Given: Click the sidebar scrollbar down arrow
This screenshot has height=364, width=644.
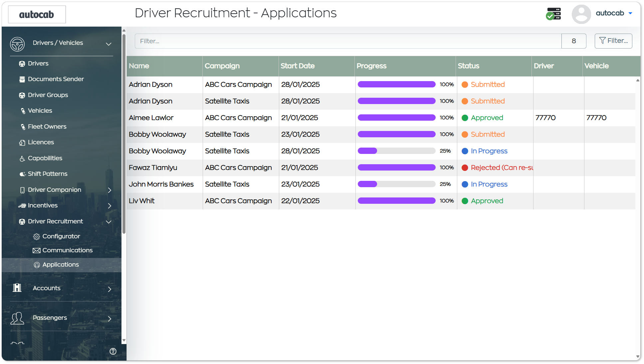Looking at the screenshot, I should pos(124,340).
